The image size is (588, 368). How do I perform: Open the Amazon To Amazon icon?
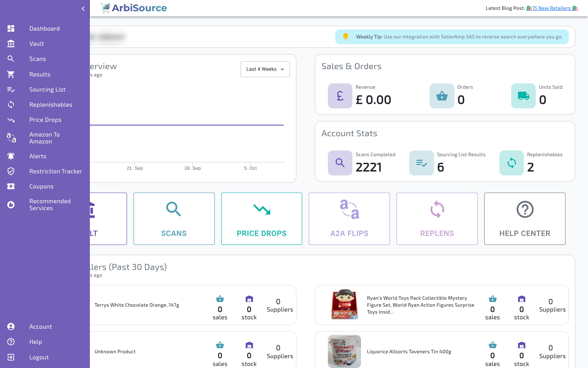(x=11, y=138)
